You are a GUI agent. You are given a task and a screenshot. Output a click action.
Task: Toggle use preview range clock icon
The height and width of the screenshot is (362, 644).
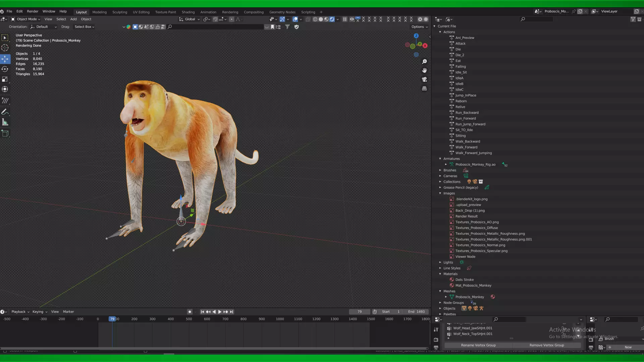375,312
